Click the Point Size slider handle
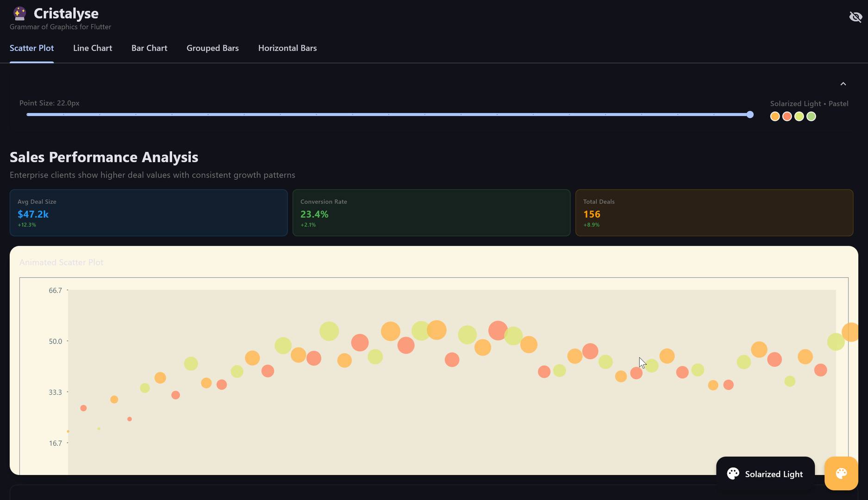 750,115
